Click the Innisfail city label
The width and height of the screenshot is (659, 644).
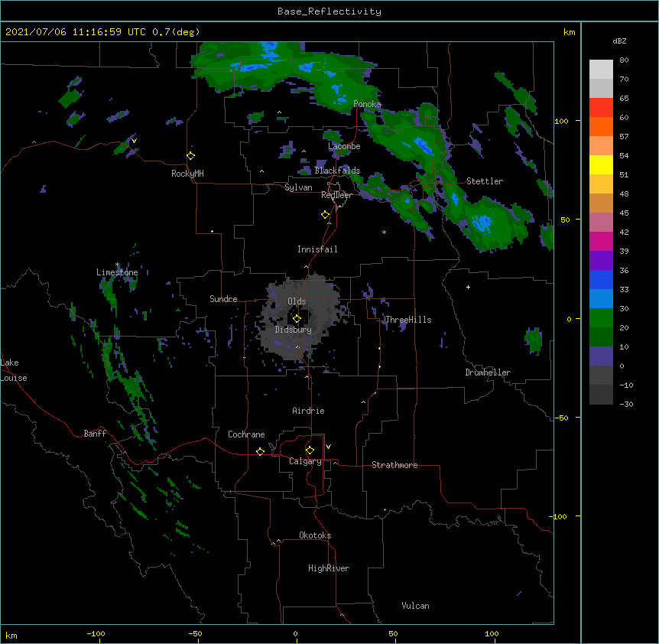click(317, 249)
